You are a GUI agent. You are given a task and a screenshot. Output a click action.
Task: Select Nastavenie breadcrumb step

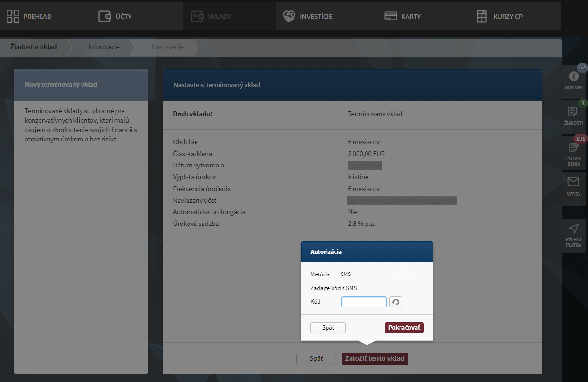pos(167,47)
